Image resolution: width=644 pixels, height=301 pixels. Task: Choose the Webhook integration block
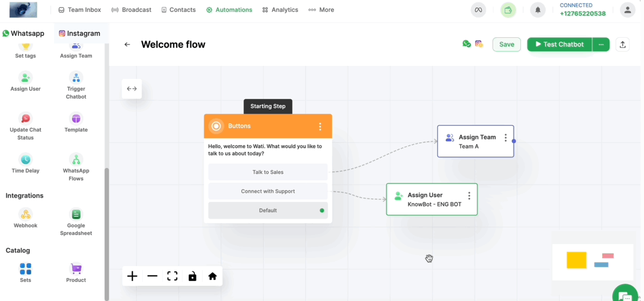(x=25, y=218)
